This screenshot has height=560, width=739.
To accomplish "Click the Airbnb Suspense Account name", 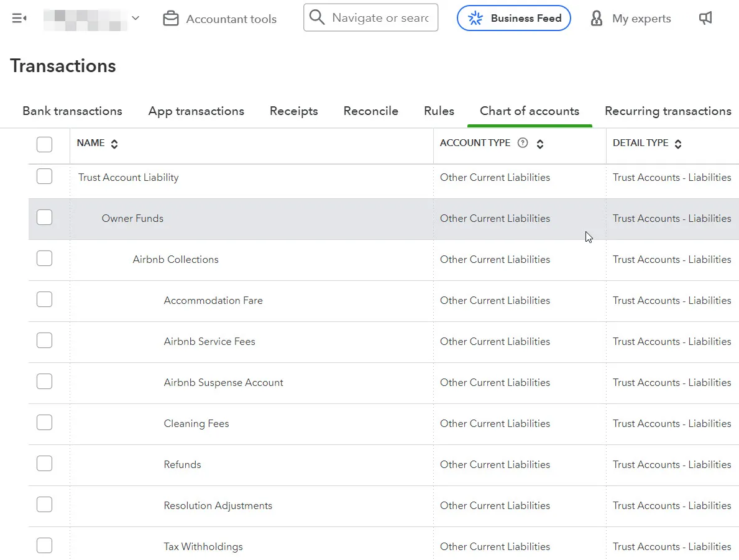I will [x=223, y=383].
